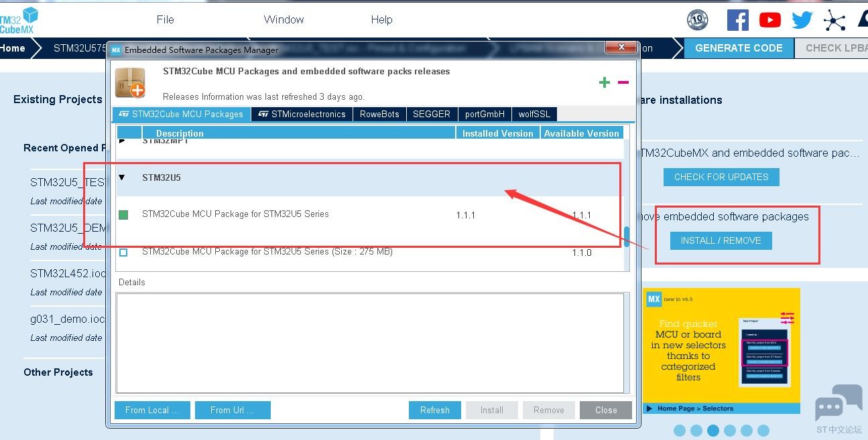Expand the STM32MP1 tree node
868x440 pixels.
(122, 141)
